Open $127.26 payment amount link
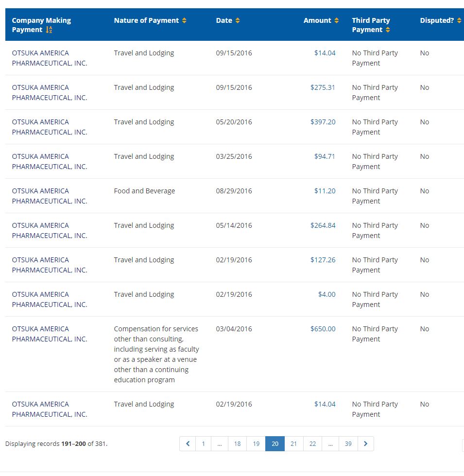The image size is (464, 476). (x=323, y=260)
